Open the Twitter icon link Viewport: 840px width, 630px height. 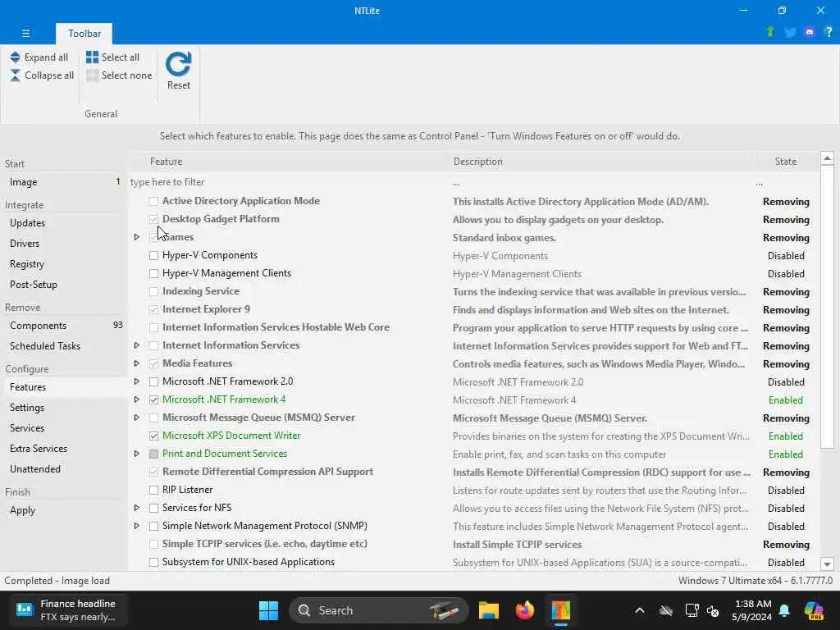coord(790,32)
